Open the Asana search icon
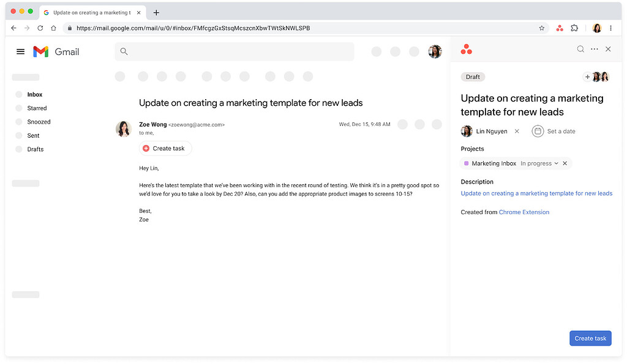 [580, 49]
